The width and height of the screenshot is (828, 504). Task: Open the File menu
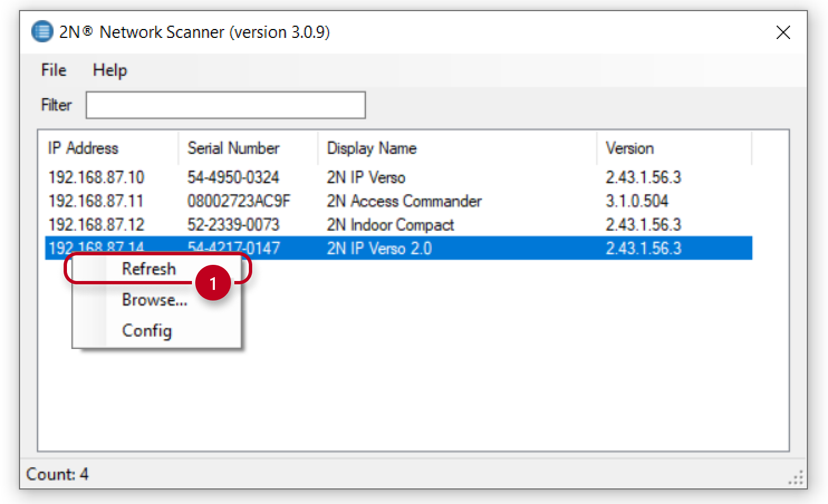(x=54, y=70)
